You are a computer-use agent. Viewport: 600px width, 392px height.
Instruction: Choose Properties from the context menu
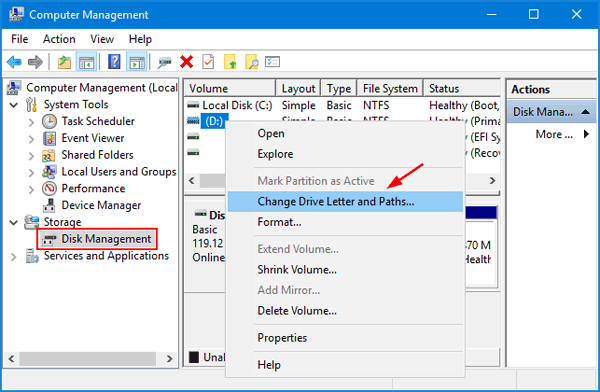346,338
